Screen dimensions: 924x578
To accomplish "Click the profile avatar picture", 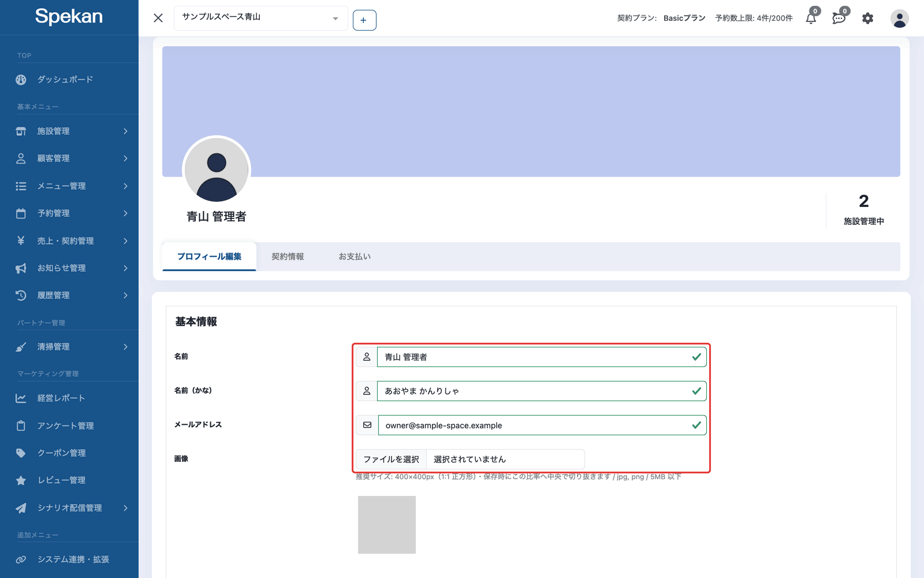I will tap(217, 170).
